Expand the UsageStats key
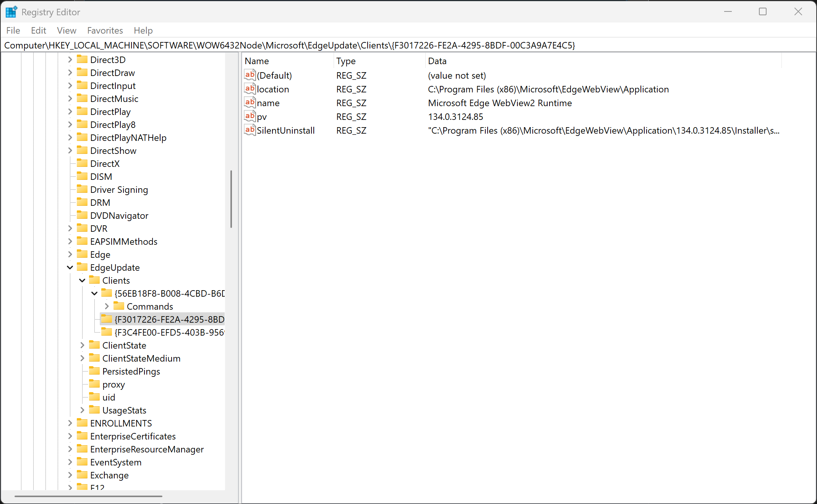Image resolution: width=817 pixels, height=504 pixels. click(x=82, y=410)
